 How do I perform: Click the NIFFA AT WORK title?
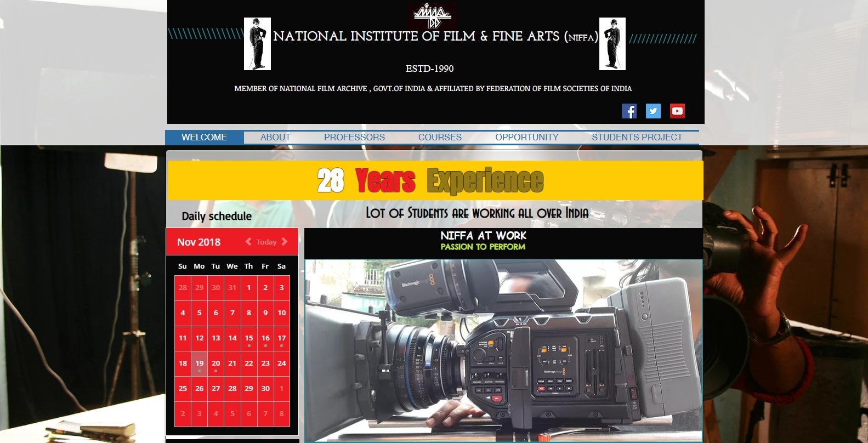483,235
